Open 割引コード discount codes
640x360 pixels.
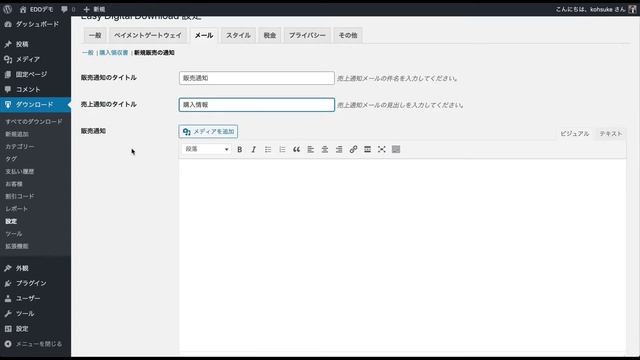[20, 196]
